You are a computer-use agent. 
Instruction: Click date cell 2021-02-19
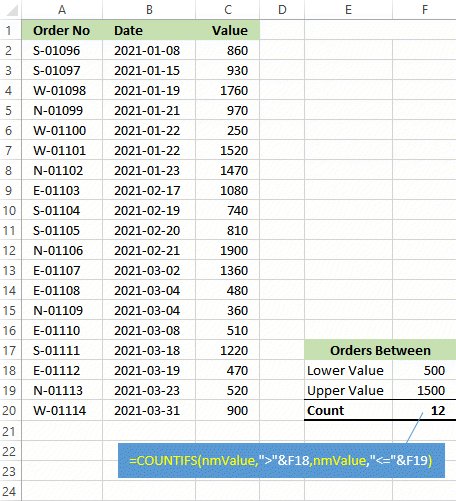pyautogui.click(x=149, y=210)
